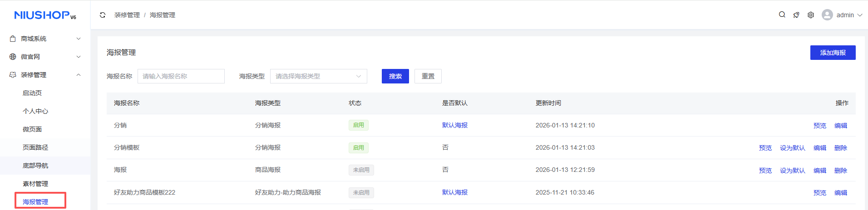
Task: Click the rocket icon in top bar
Action: click(796, 15)
